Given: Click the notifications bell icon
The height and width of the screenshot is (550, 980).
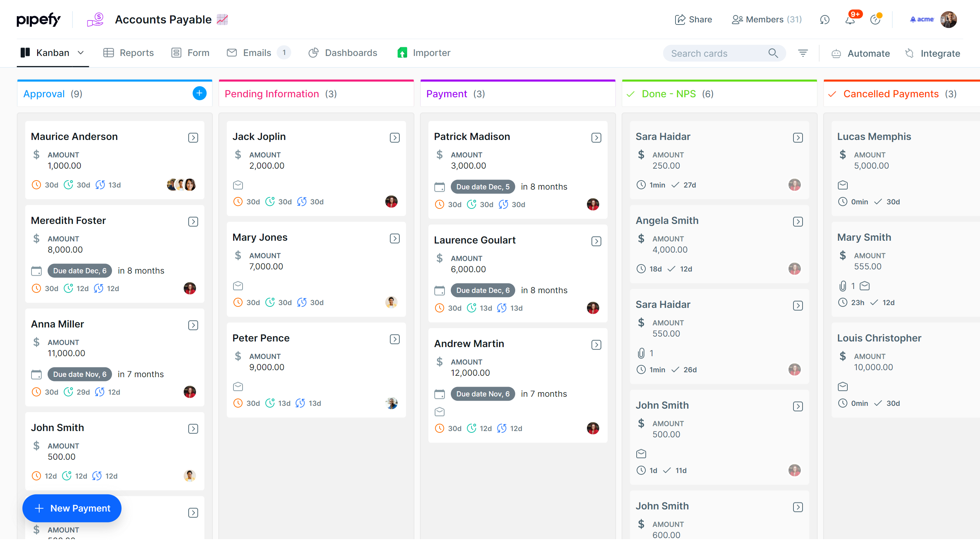Looking at the screenshot, I should [850, 20].
